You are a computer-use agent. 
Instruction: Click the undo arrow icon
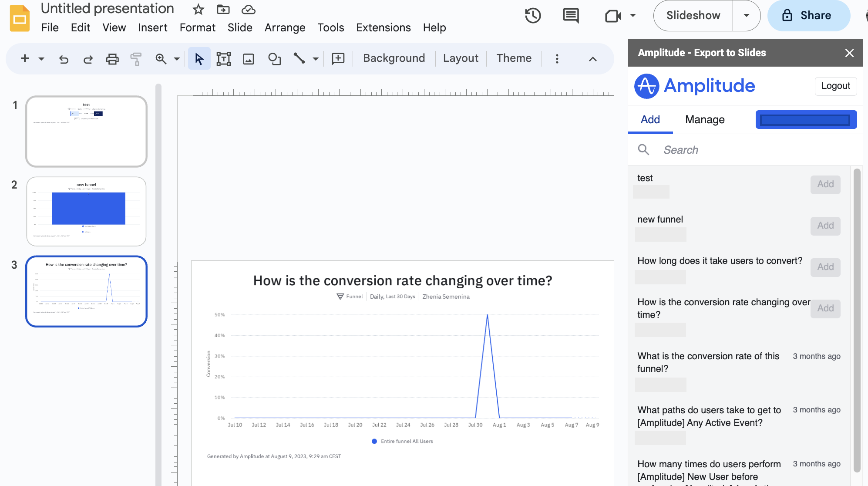coord(64,59)
